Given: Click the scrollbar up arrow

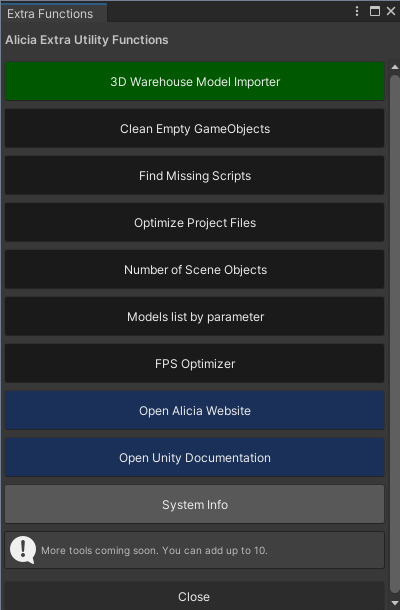Looking at the screenshot, I should 395,67.
